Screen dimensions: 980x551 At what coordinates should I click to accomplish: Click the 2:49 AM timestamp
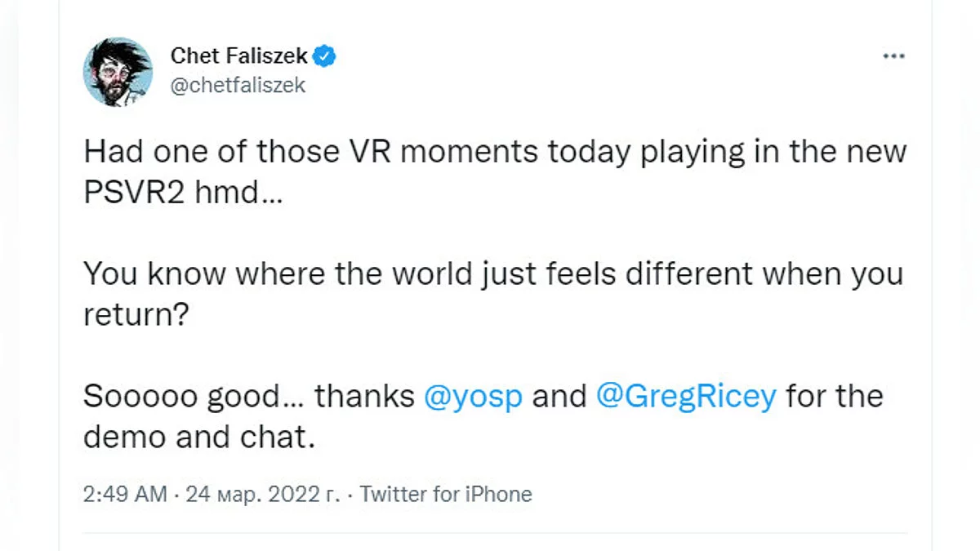(125, 495)
